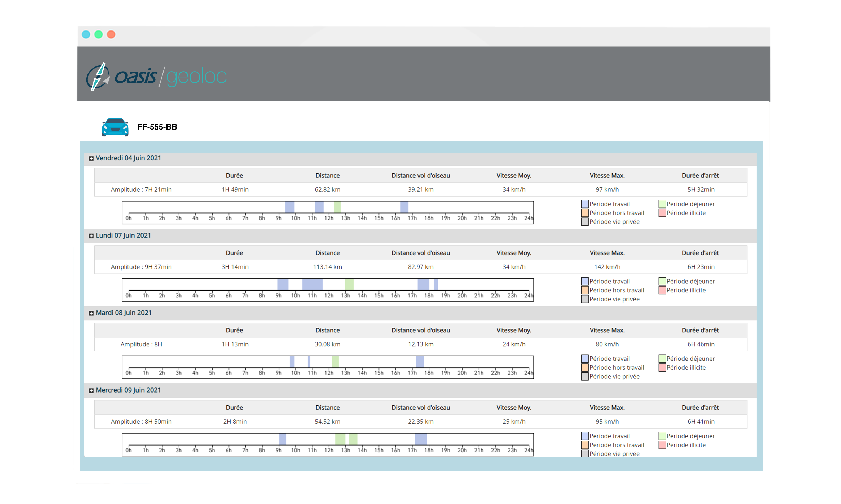The width and height of the screenshot is (841, 504).
Task: Click the FF-555-BB license plate label
Action: pos(157,127)
